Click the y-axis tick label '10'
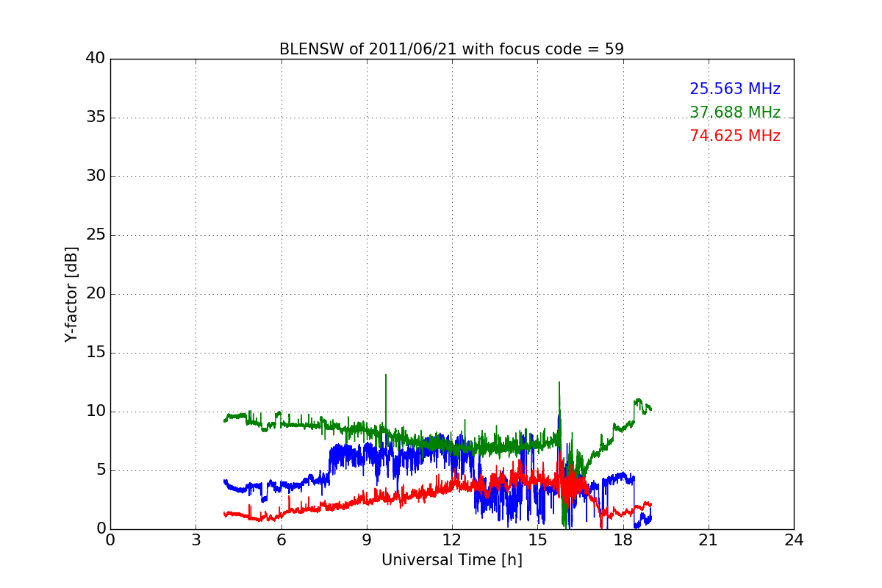The width and height of the screenshot is (882, 588). [x=96, y=412]
